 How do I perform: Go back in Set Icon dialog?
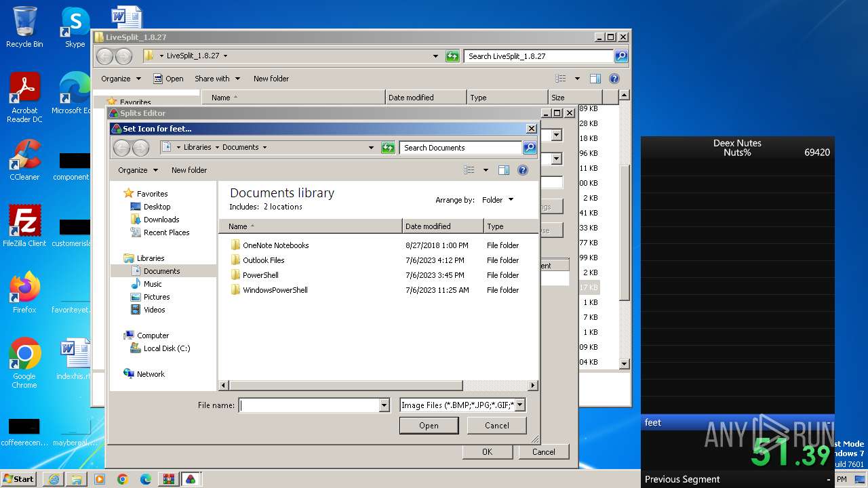pos(122,148)
